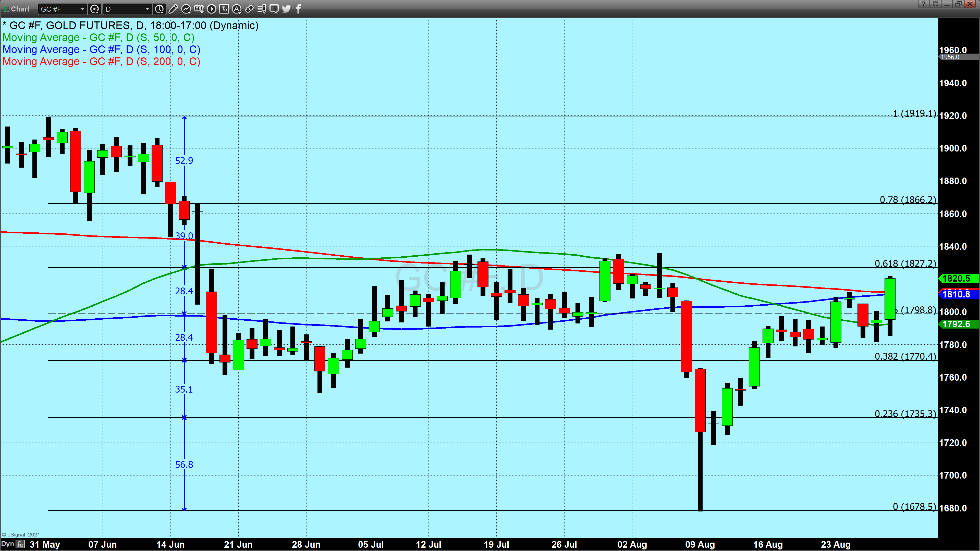
Task: Open the clock time-range dropdown
Action: pyautogui.click(x=160, y=9)
